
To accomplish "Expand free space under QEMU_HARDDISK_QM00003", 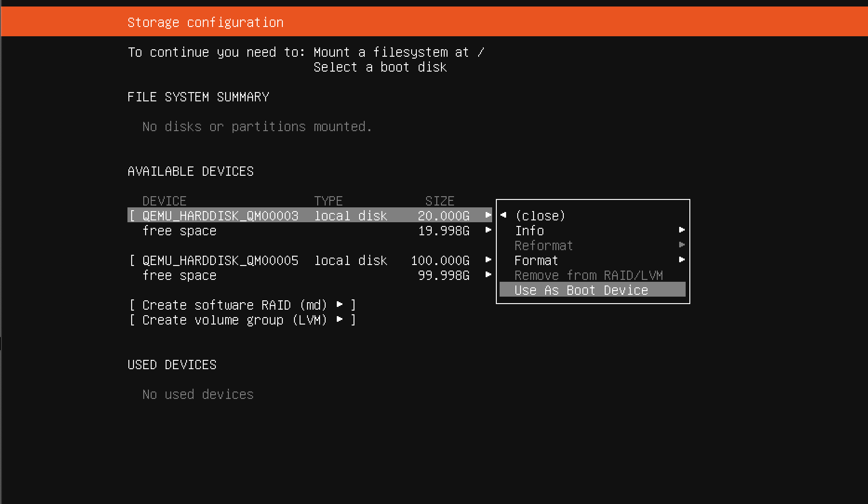I will (x=488, y=230).
